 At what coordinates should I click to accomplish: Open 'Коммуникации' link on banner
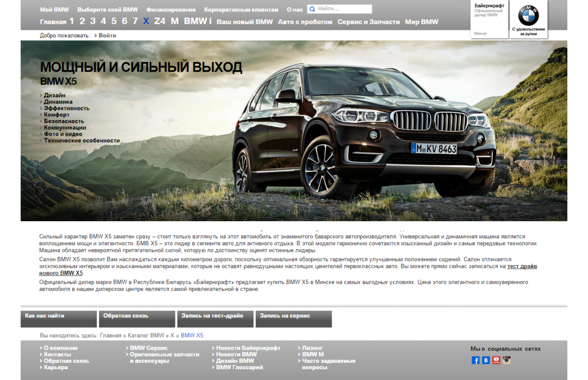(65, 127)
